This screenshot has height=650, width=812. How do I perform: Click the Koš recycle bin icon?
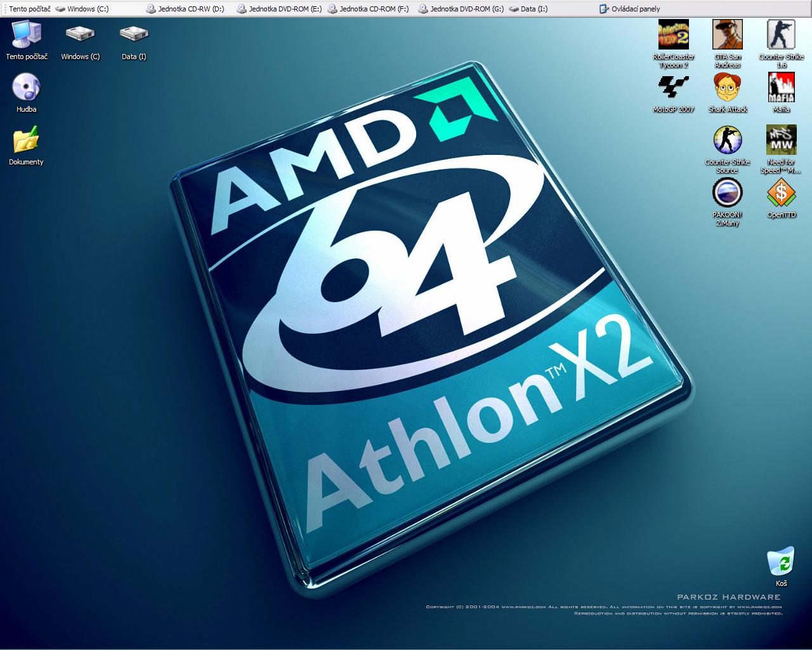pos(781,562)
